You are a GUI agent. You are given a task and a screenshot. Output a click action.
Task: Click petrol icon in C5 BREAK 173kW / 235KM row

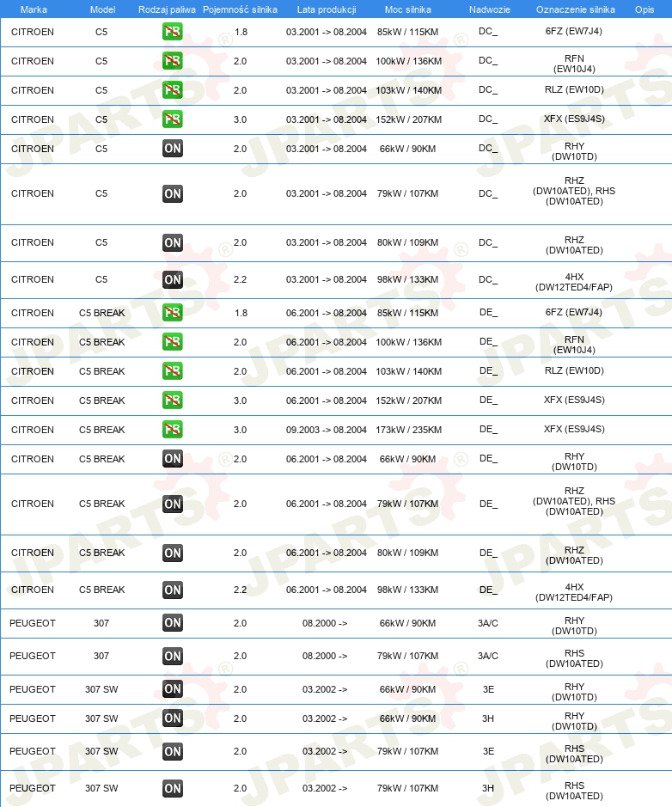coord(173,430)
